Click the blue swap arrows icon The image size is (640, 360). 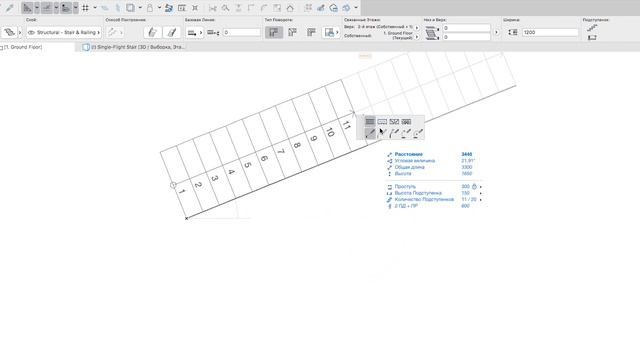click(x=169, y=8)
